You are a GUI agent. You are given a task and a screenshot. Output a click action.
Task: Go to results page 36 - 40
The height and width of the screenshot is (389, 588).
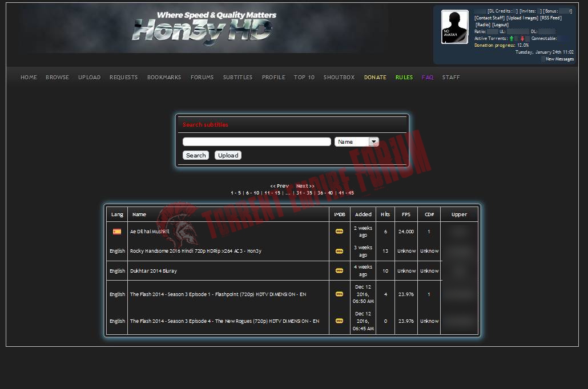[325, 193]
